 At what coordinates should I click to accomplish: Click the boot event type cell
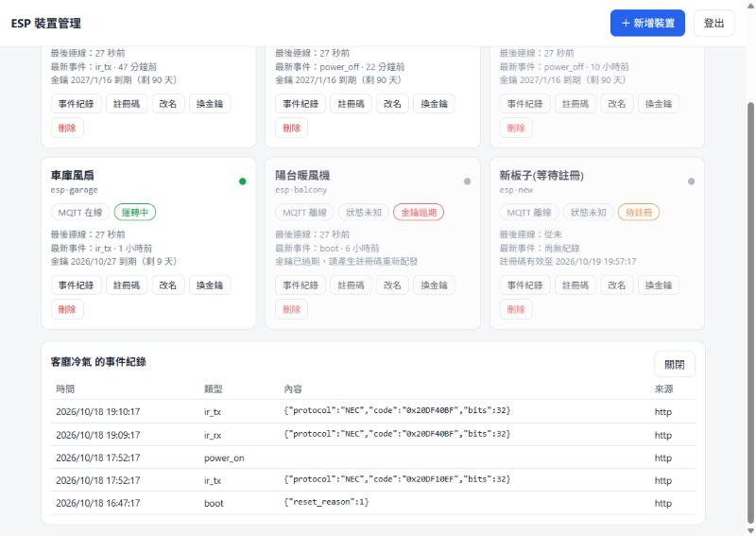pos(214,503)
